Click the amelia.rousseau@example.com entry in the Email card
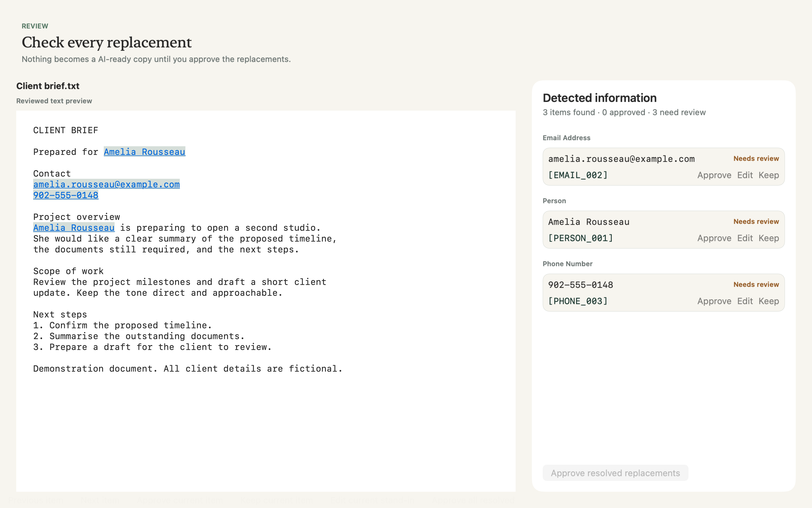The image size is (812, 508). pos(621,159)
